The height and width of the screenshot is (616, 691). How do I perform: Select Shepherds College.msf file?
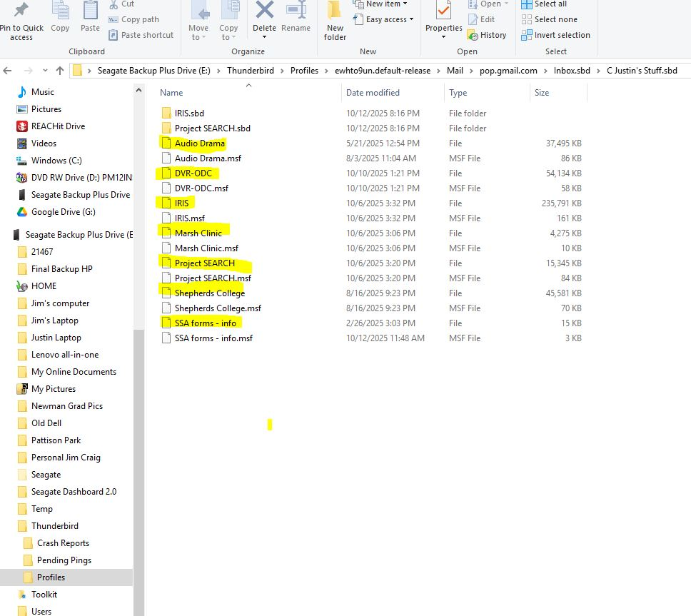point(218,308)
